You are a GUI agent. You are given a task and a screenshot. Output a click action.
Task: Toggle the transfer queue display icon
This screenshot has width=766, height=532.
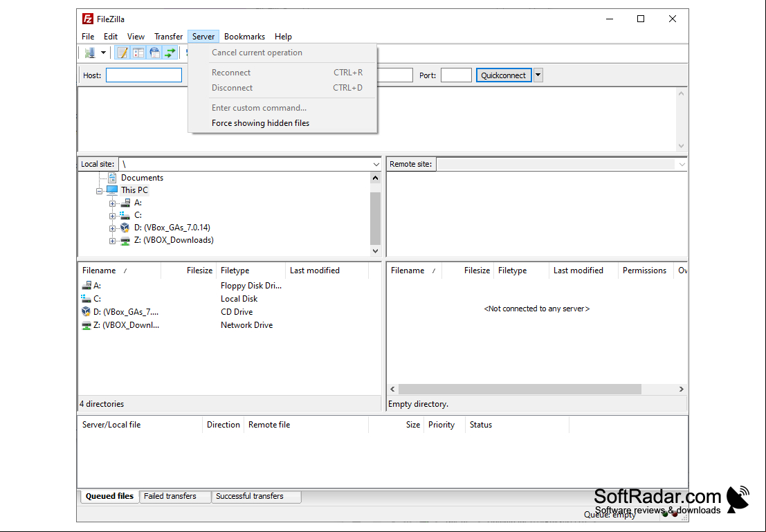click(x=170, y=53)
